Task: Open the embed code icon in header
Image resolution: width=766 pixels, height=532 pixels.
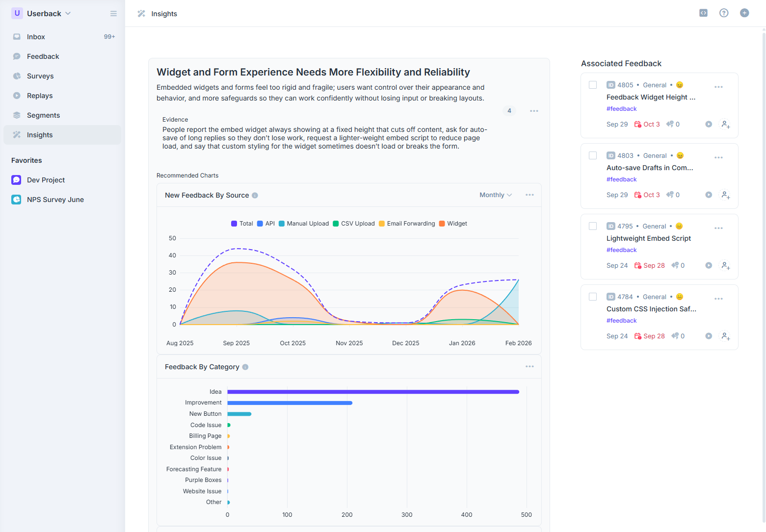Action: pos(703,13)
